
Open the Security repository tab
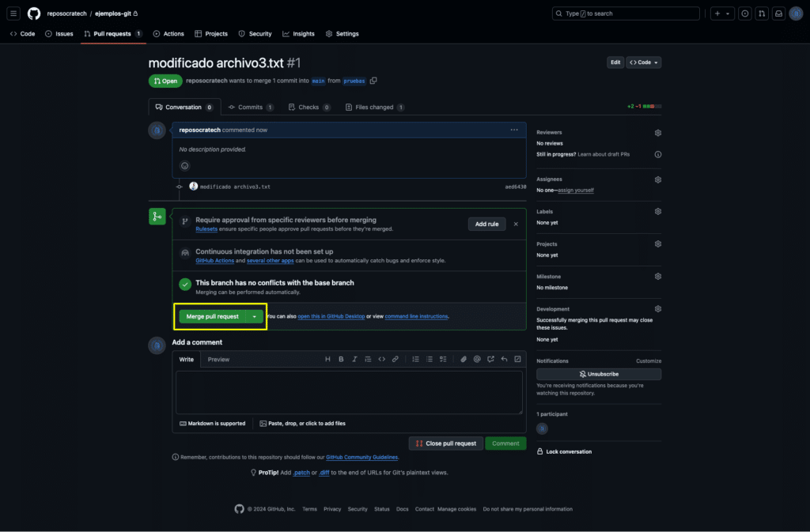pos(255,33)
